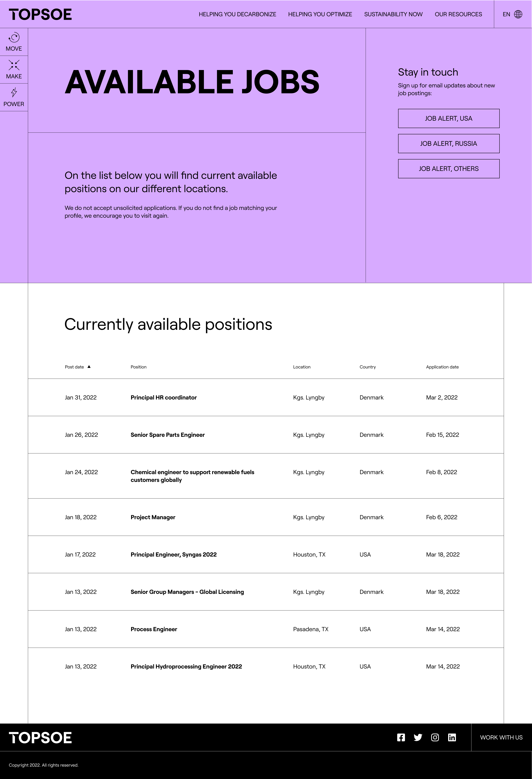Open language selector globe icon
The height and width of the screenshot is (779, 532).
tap(518, 14)
